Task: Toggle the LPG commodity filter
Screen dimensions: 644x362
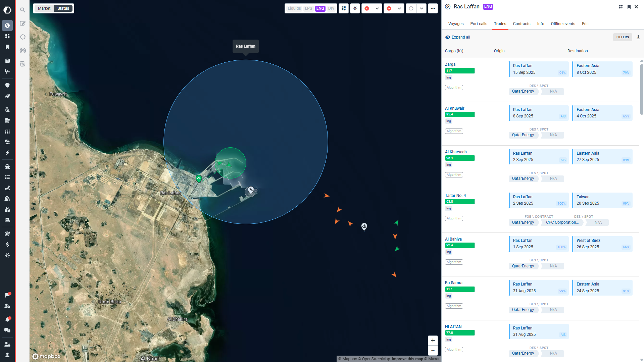Action: tap(308, 8)
